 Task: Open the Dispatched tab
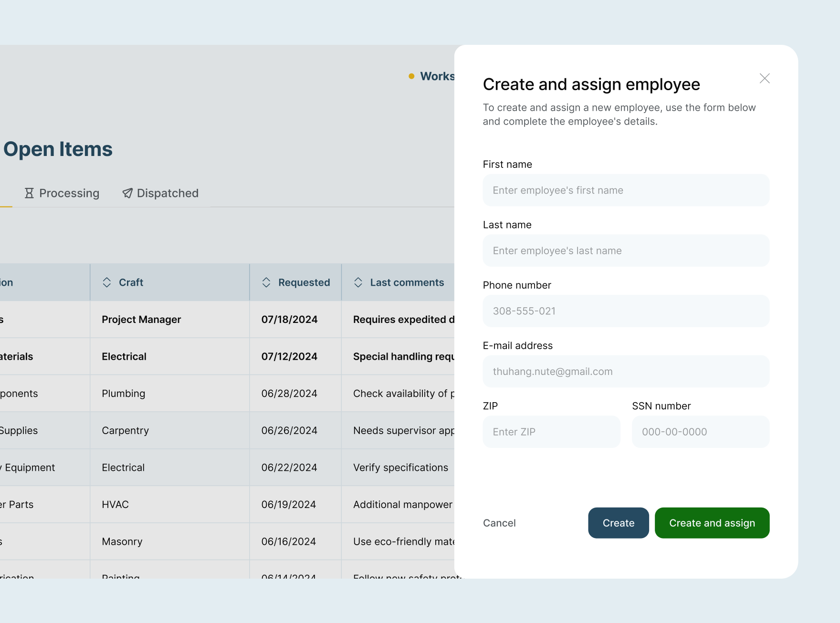(160, 193)
